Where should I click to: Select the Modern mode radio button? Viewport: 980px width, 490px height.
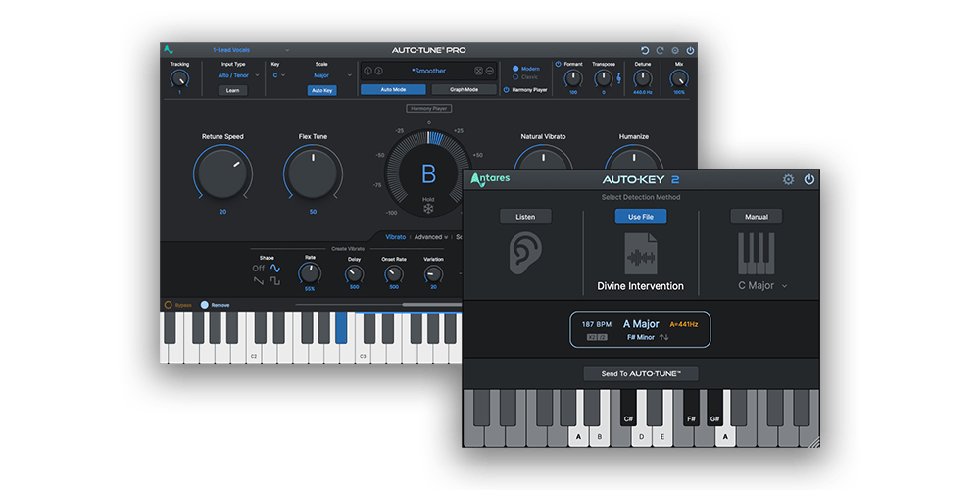tap(516, 69)
